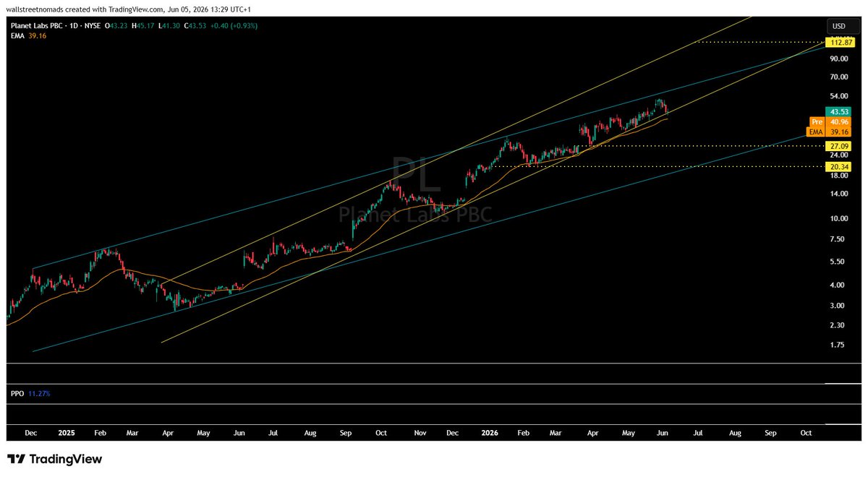Viewport: 868px width, 477px height.
Task: Click the TradingView logo at bottom left
Action: pos(54,459)
